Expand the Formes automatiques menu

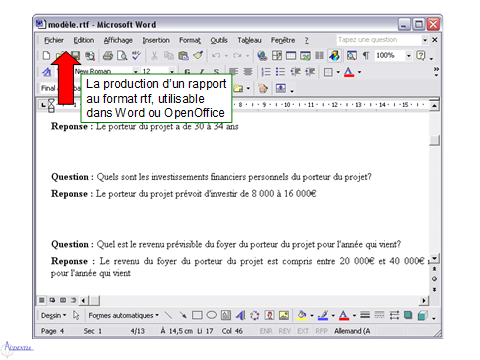click(x=123, y=315)
